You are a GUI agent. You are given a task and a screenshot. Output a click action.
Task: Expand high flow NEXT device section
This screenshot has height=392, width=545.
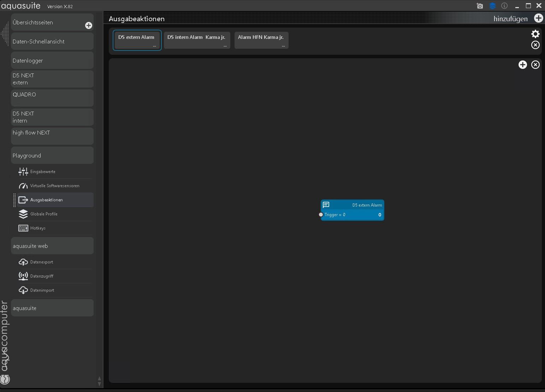tap(52, 136)
